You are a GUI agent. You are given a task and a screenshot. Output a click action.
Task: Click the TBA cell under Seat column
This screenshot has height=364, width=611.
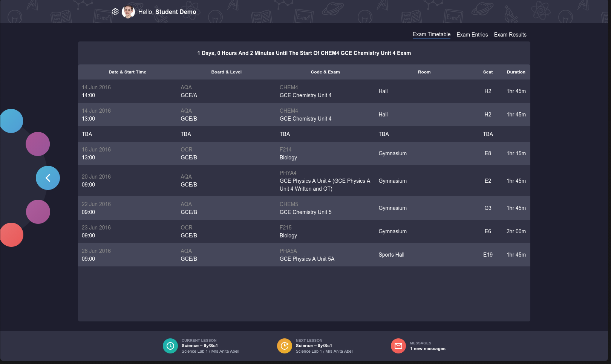point(488,134)
